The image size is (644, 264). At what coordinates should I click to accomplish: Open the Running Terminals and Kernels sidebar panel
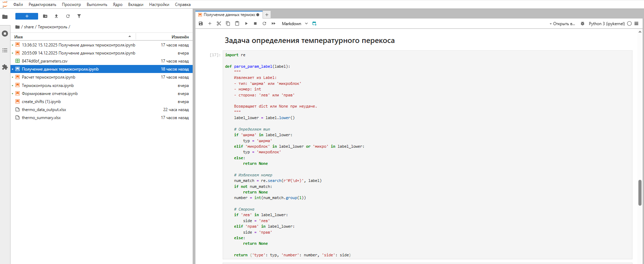tap(5, 34)
